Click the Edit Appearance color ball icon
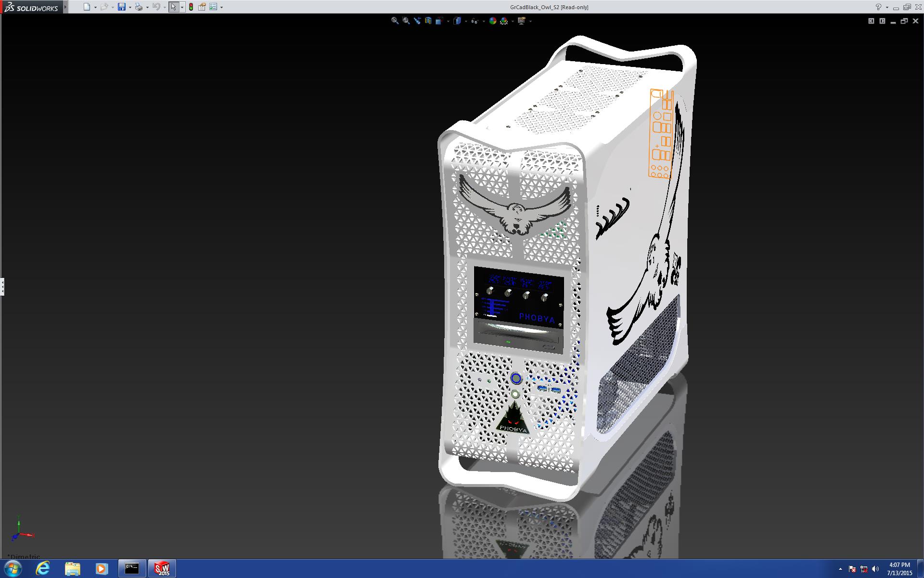 tap(492, 21)
